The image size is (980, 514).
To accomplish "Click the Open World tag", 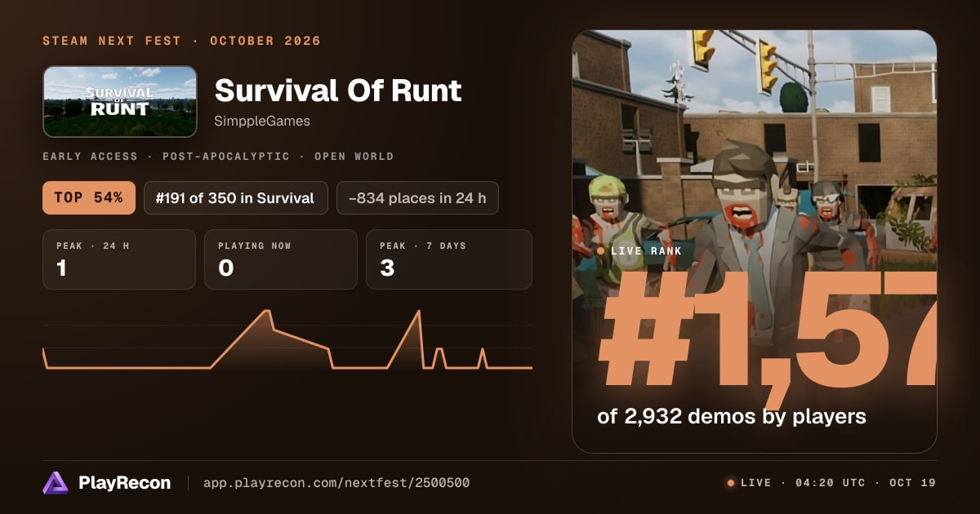I will coord(354,156).
